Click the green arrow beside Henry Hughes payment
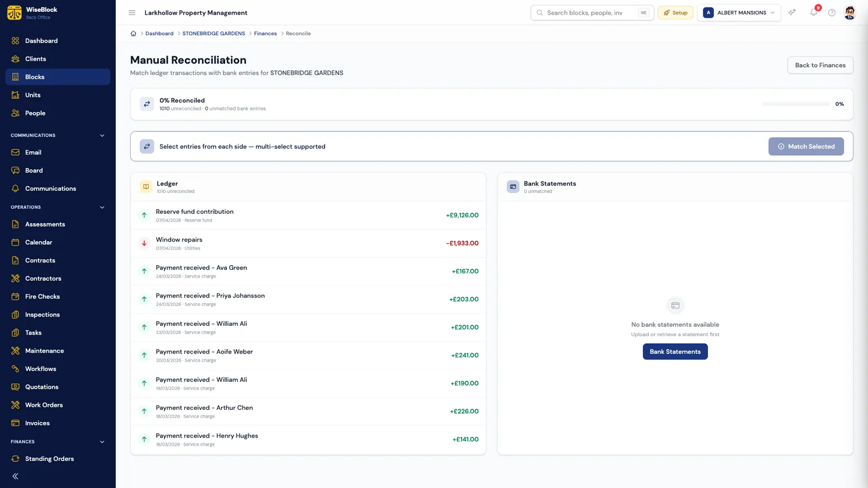The height and width of the screenshot is (488, 868). pos(144,439)
